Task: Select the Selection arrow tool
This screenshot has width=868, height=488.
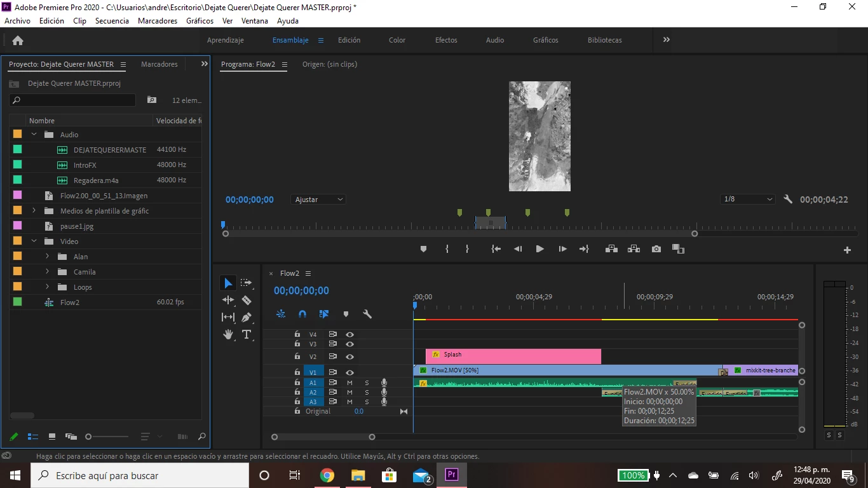Action: pos(228,283)
